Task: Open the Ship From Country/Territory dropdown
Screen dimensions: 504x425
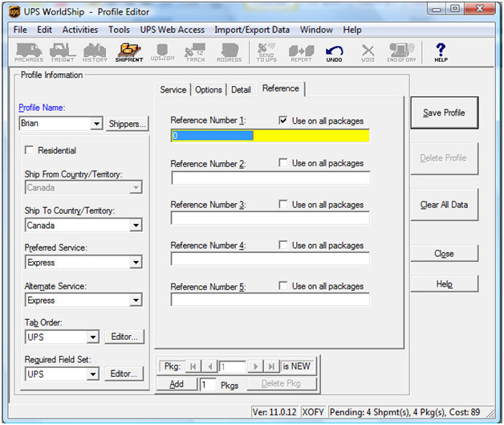Action: click(136, 187)
